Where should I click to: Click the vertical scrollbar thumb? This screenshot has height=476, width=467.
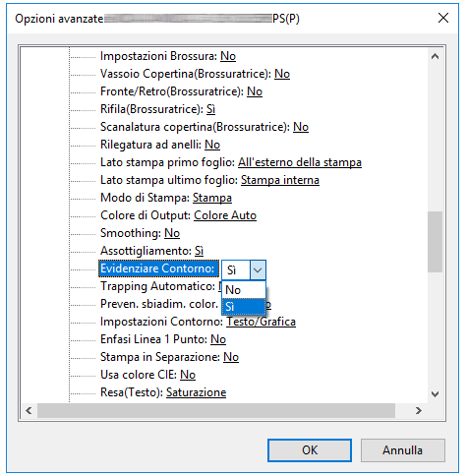tap(435, 242)
